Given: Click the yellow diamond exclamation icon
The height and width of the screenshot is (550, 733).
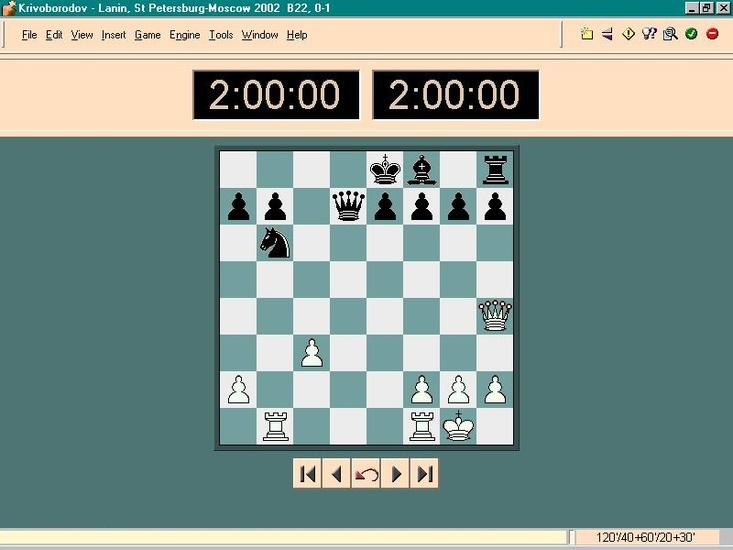Looking at the screenshot, I should click(629, 34).
